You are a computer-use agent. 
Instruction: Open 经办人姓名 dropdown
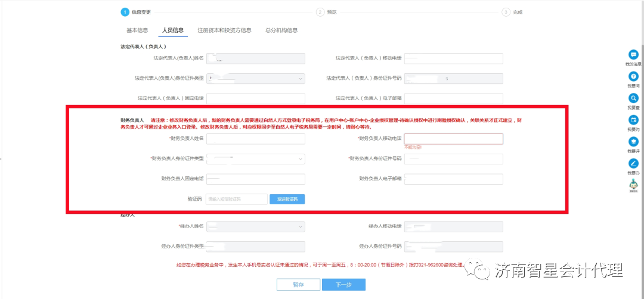tap(255, 226)
